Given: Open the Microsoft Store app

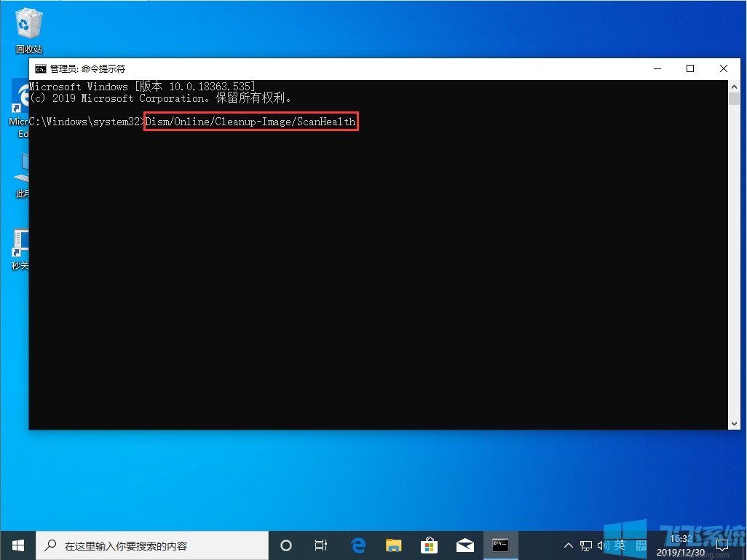Looking at the screenshot, I should 429,545.
